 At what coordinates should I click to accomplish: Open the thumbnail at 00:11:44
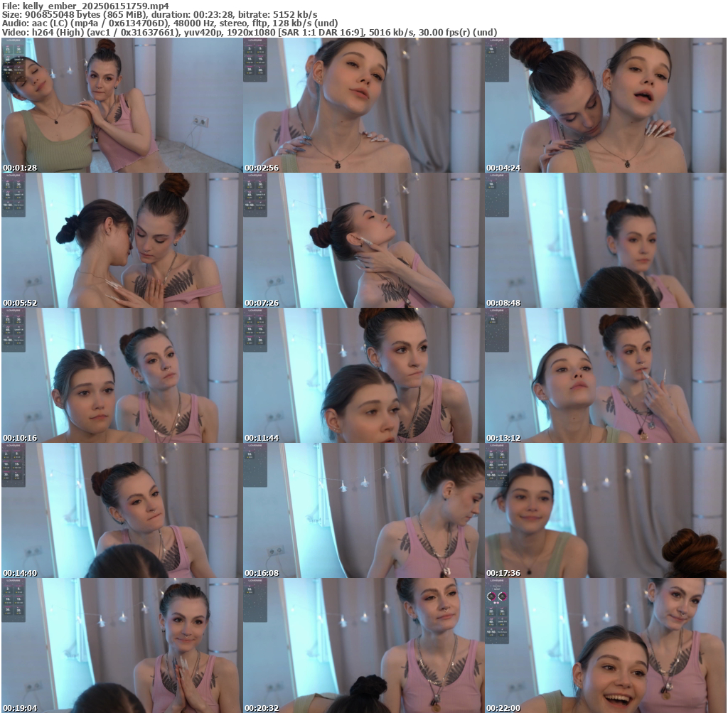[x=363, y=375]
